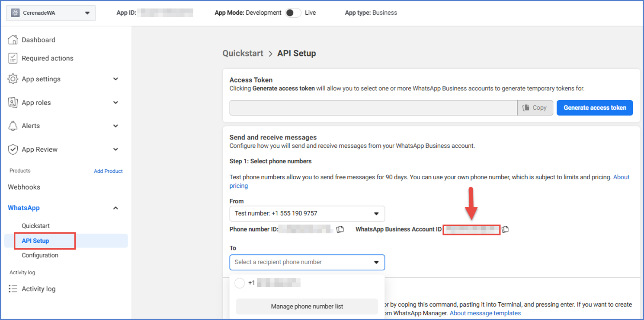This screenshot has width=644, height=320.
Task: Click the App Review shield icon
Action: [13, 149]
